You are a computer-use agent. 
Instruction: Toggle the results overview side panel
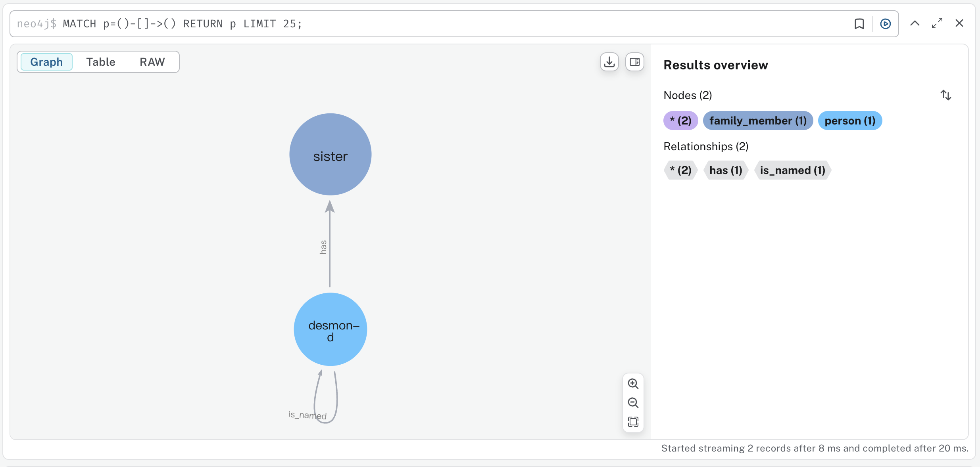click(634, 62)
